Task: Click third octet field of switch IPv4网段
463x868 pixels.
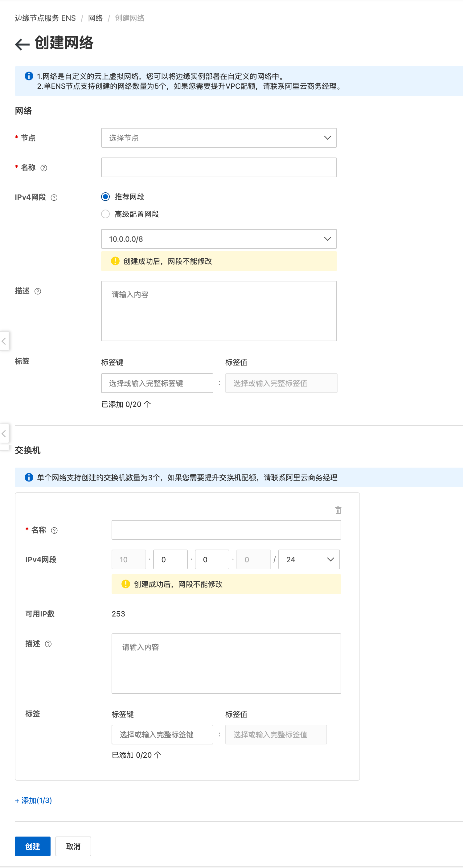Action: pos(212,559)
